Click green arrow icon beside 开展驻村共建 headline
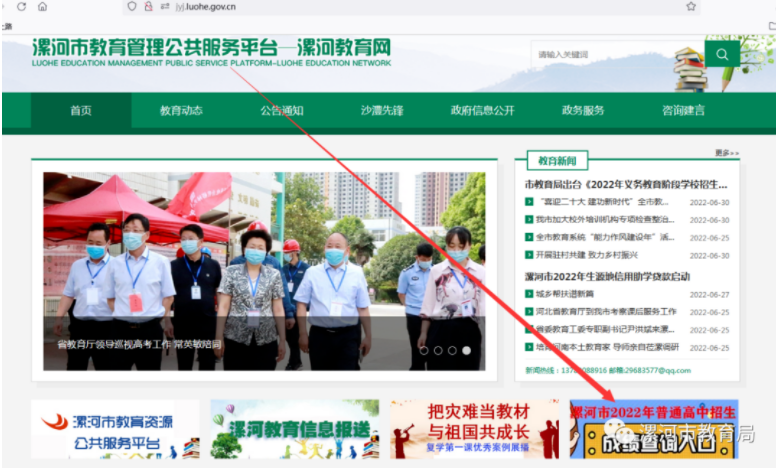 coord(530,255)
